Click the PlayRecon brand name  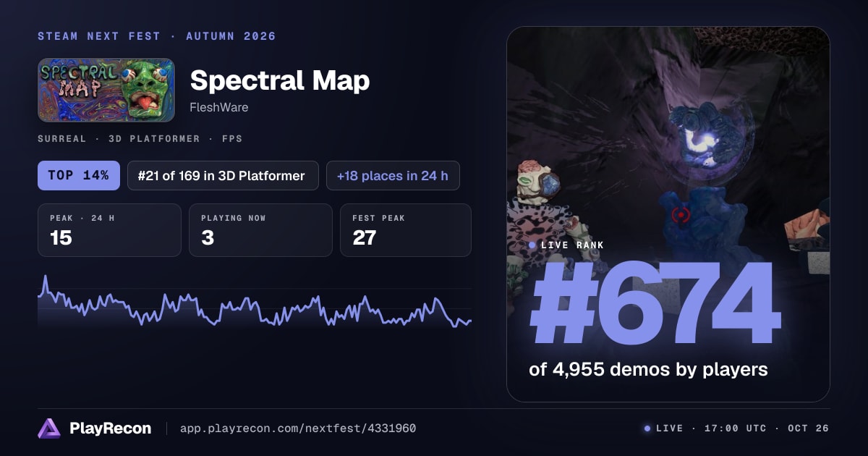pos(111,428)
